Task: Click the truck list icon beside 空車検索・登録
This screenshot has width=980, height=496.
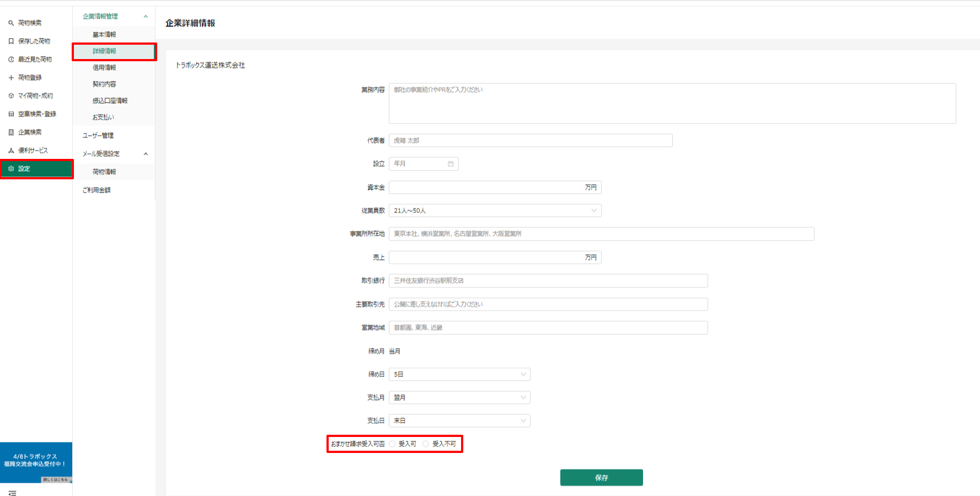Action: (x=11, y=114)
